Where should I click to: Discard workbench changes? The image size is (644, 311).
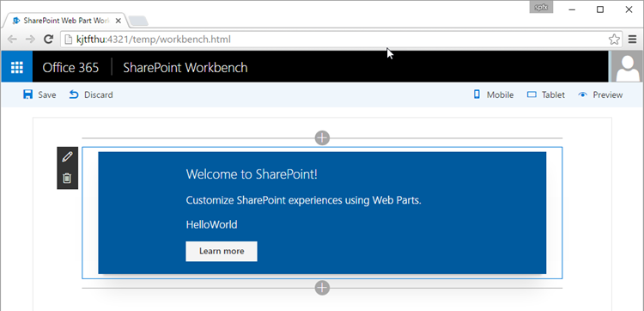tap(91, 95)
